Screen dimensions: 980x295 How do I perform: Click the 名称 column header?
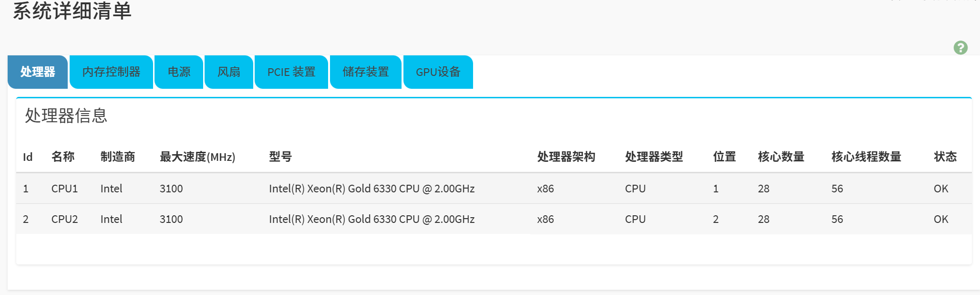pos(63,157)
